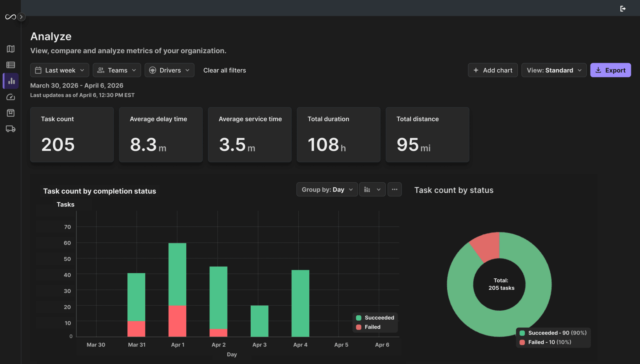
Task: Open the inventory box sidebar icon
Action: coord(11,113)
